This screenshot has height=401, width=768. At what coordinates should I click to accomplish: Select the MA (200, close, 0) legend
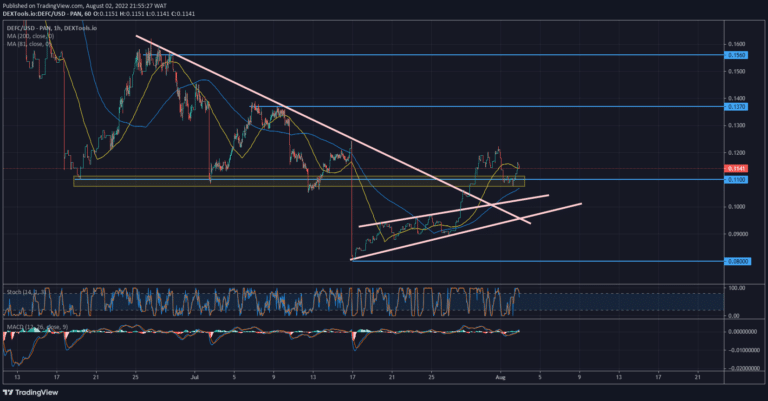[30, 36]
